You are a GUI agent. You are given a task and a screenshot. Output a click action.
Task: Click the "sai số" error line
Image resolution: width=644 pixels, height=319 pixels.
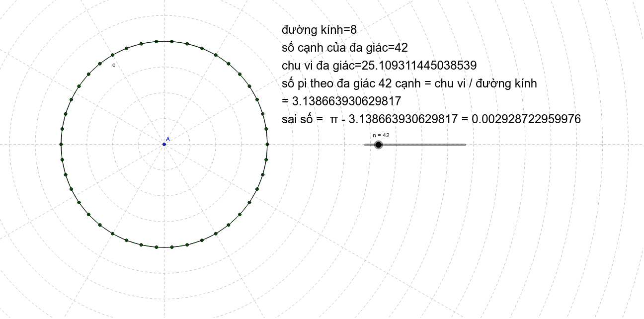coord(431,119)
